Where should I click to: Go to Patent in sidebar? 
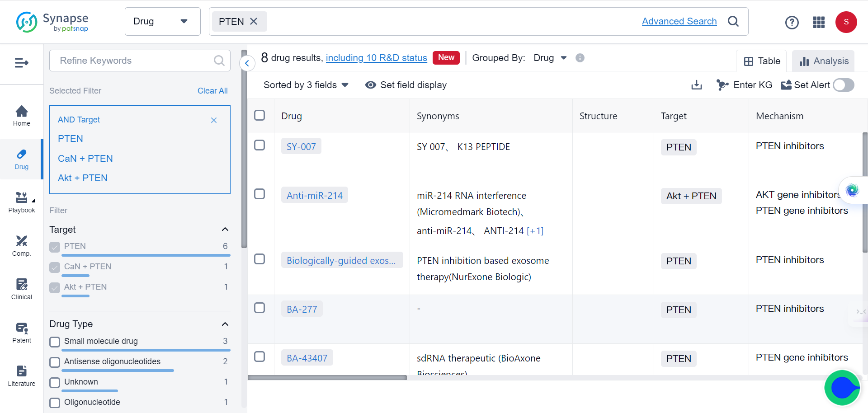click(22, 333)
